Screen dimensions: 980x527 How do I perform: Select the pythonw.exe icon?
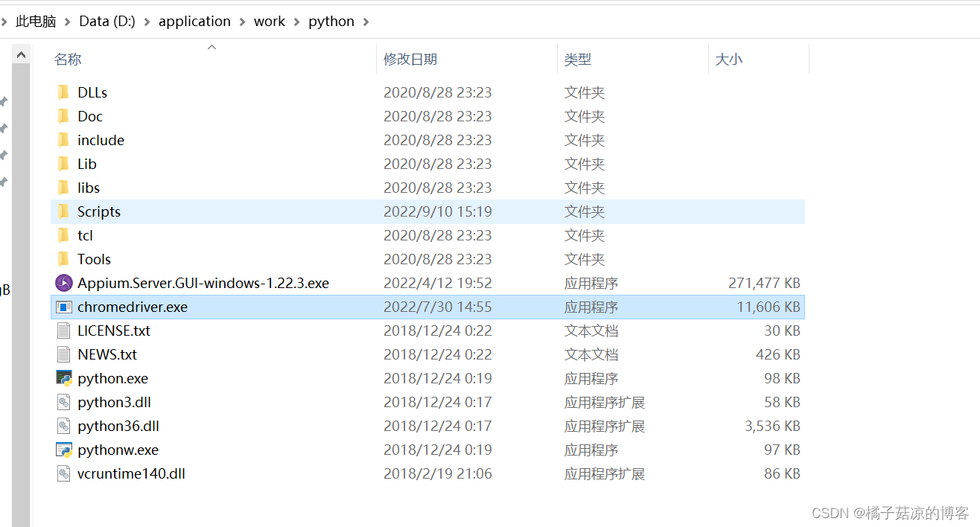(x=63, y=450)
